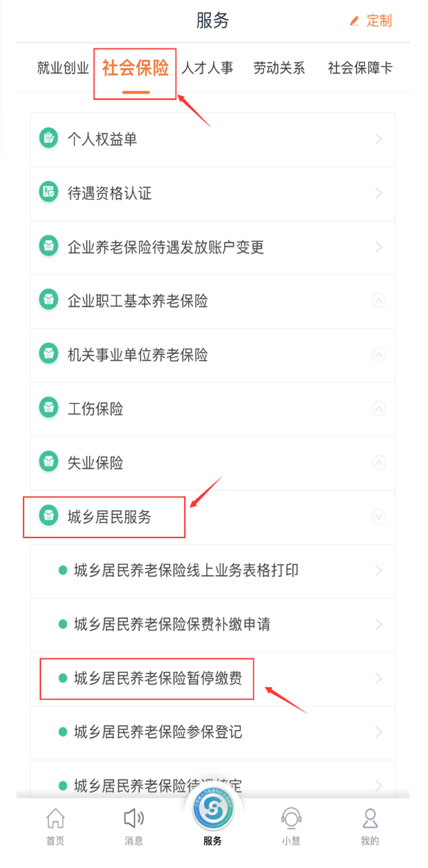Tap the pencil icon beside 定制
This screenshot has width=428, height=868.
click(x=354, y=21)
